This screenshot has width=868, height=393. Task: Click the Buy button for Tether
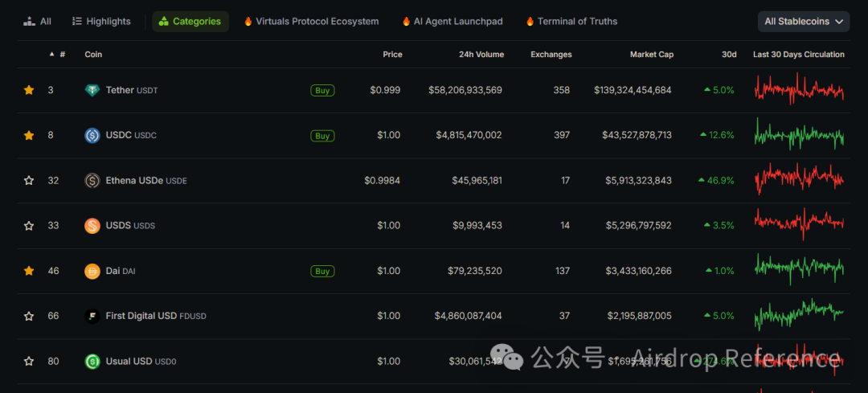click(322, 91)
